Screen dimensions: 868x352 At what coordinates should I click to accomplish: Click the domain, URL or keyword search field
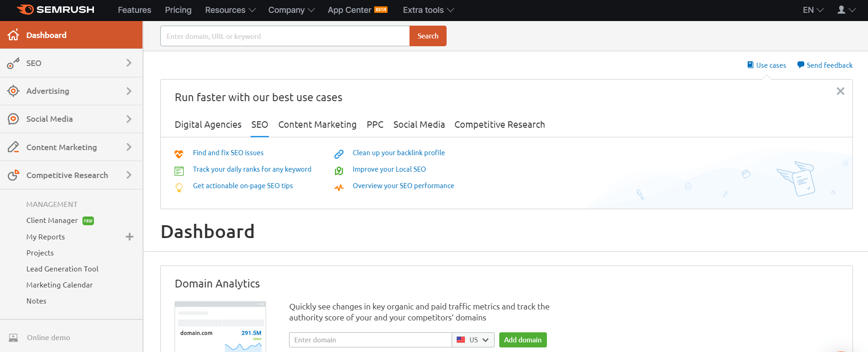point(285,36)
